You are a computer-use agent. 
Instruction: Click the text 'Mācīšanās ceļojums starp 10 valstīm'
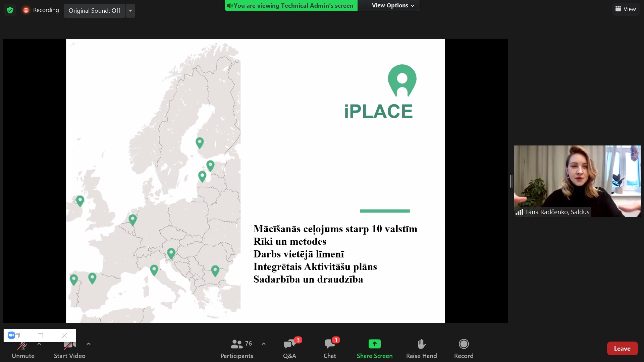[335, 229]
